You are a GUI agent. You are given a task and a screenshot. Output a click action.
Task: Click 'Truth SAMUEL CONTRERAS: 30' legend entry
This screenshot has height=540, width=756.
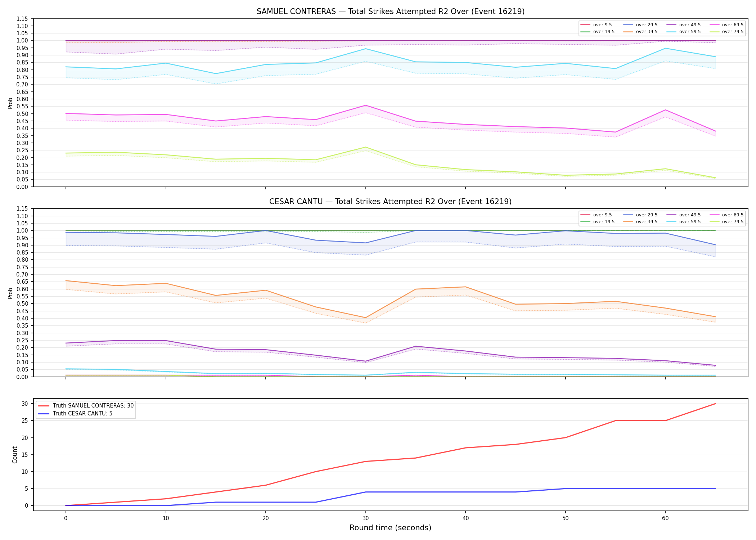pyautogui.click(x=86, y=405)
